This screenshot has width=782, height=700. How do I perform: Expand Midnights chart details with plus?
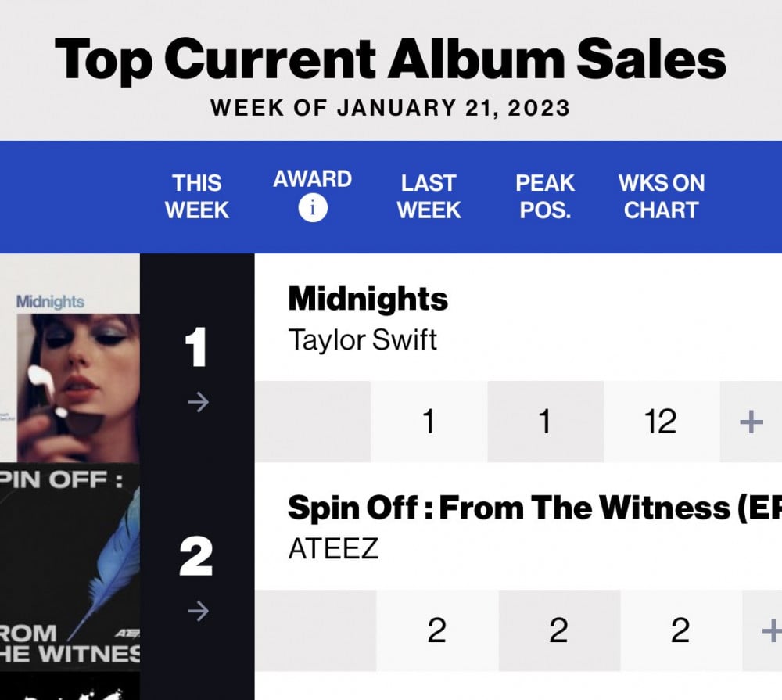point(751,422)
